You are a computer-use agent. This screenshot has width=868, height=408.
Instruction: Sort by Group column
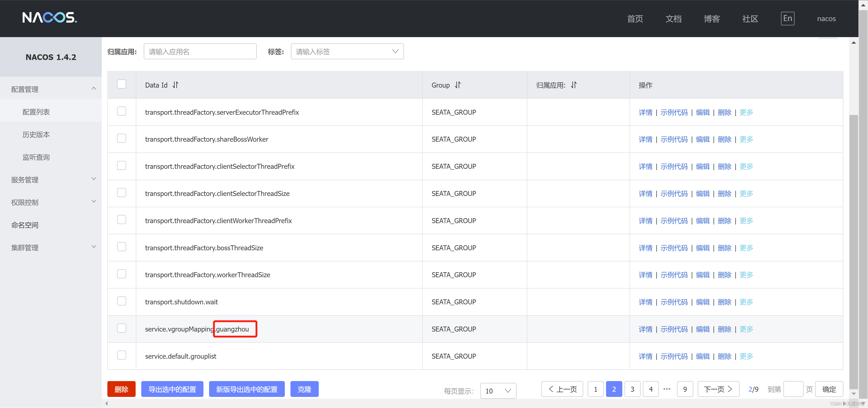pos(458,85)
